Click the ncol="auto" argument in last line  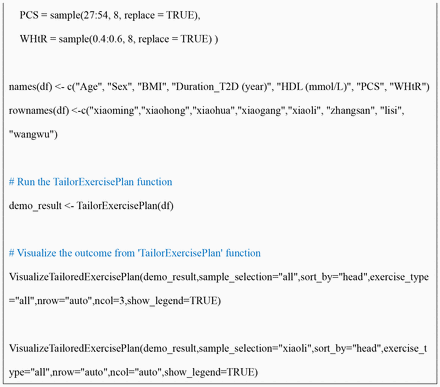tap(136, 372)
